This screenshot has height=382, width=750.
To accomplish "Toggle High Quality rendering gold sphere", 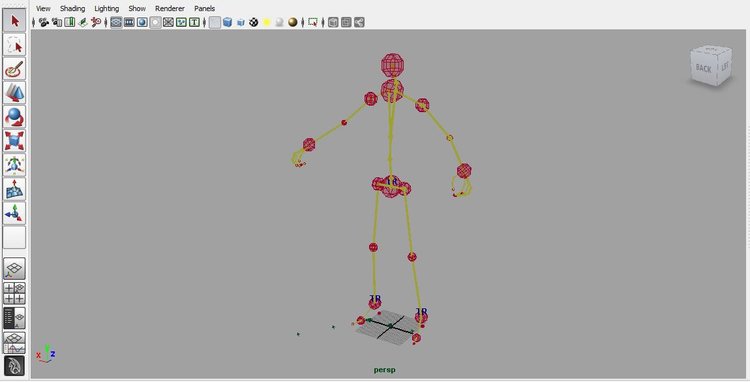I will click(292, 22).
